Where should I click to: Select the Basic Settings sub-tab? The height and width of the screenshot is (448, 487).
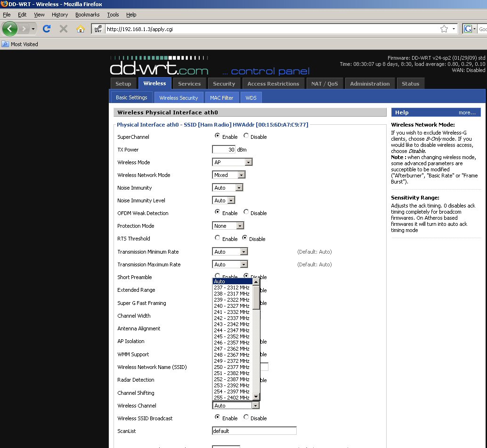(x=131, y=97)
